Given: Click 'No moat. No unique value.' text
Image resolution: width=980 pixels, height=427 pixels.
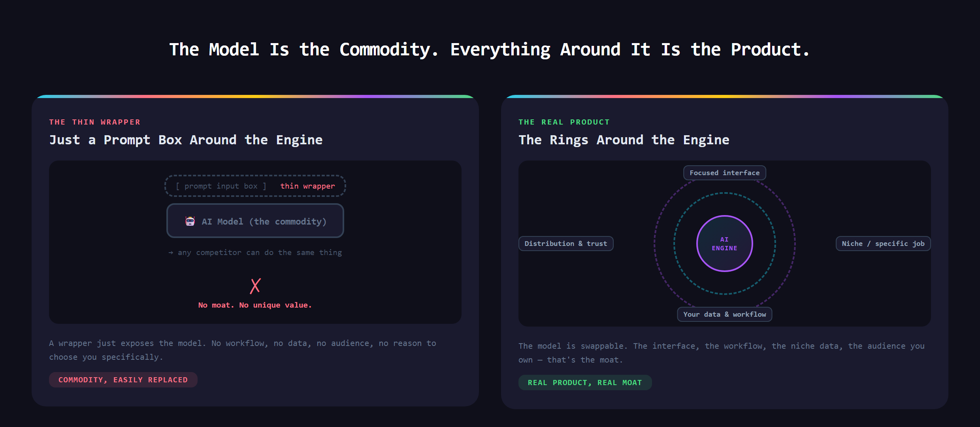Looking at the screenshot, I should (x=255, y=305).
